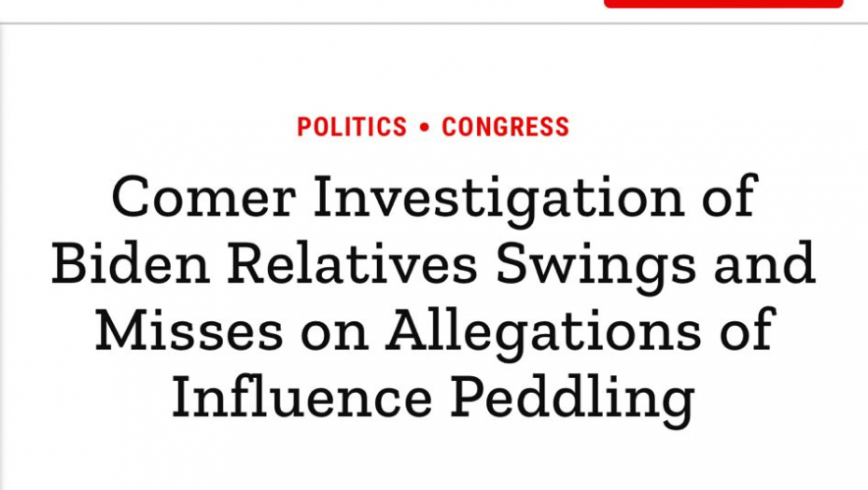Select the word "Relatives" in the headline
Image resolution: width=868 pixels, height=490 pixels.
353,265
